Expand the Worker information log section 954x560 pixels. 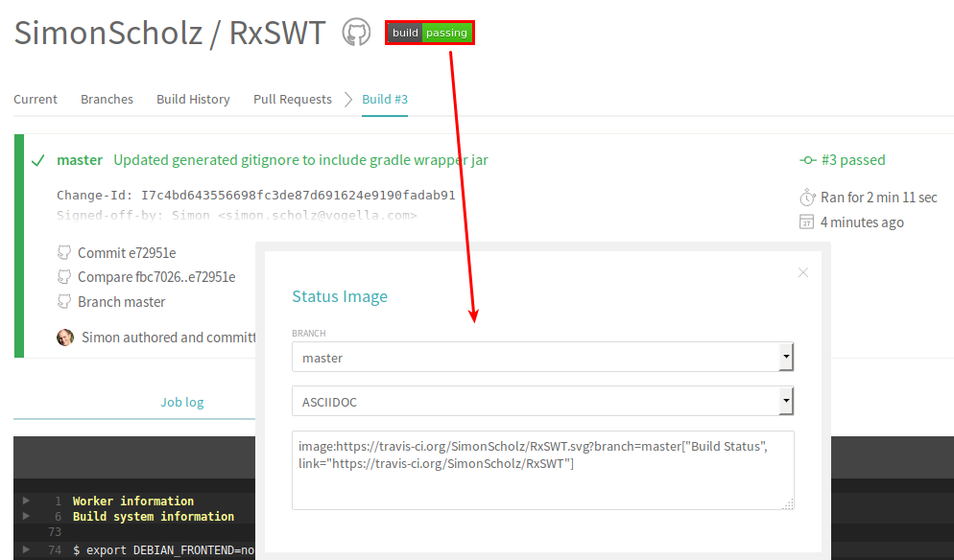tap(26, 501)
